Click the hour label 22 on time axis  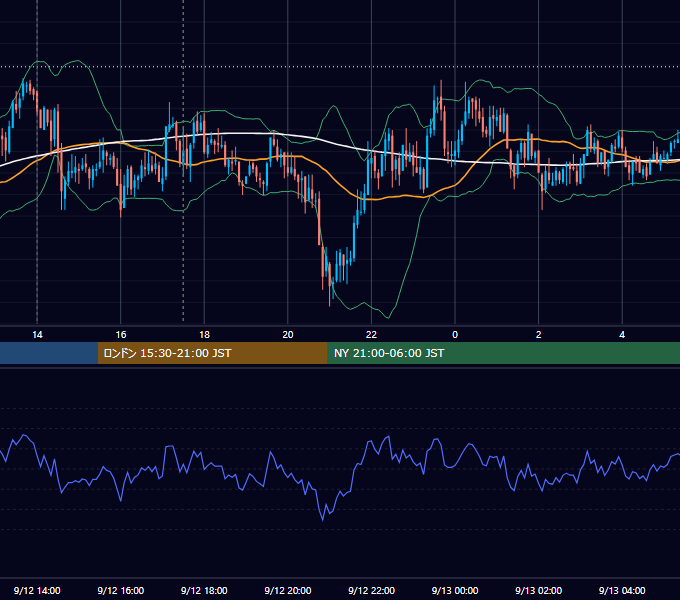pos(371,335)
